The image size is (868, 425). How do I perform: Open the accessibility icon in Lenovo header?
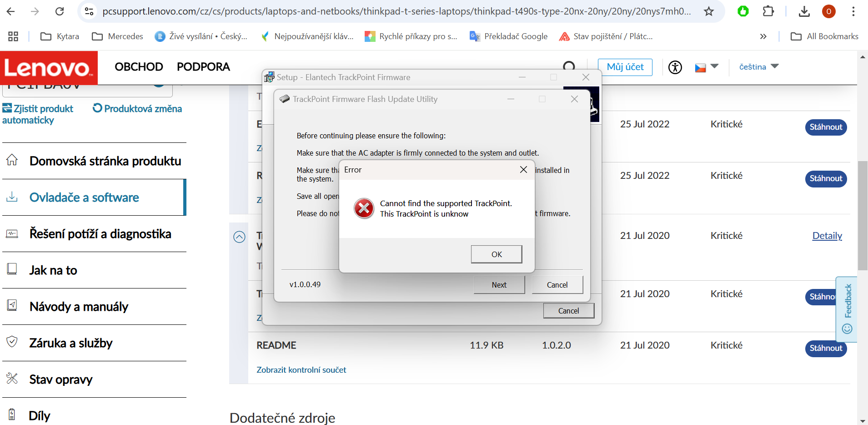click(x=675, y=67)
